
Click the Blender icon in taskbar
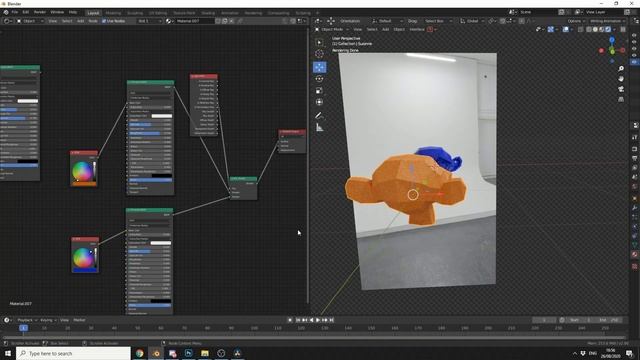coord(156,353)
